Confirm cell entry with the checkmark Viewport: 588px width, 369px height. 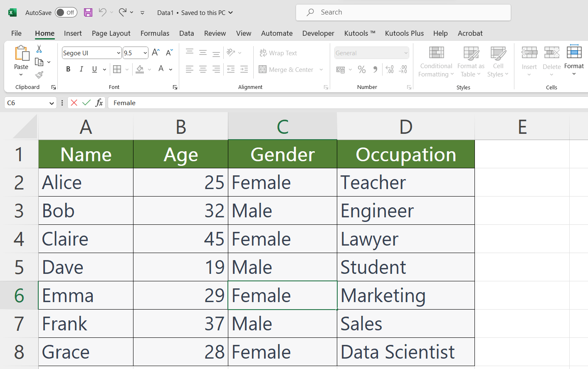86,103
